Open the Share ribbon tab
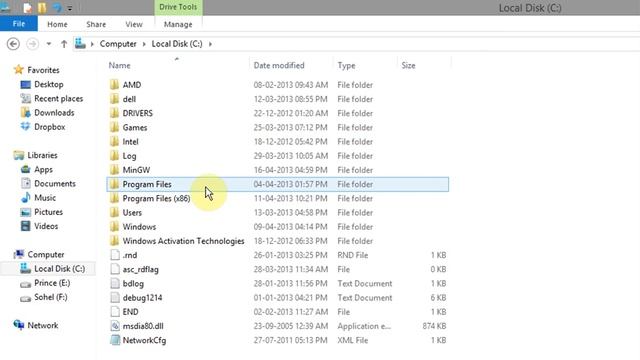Image resolution: width=640 pixels, height=360 pixels. 96,24
